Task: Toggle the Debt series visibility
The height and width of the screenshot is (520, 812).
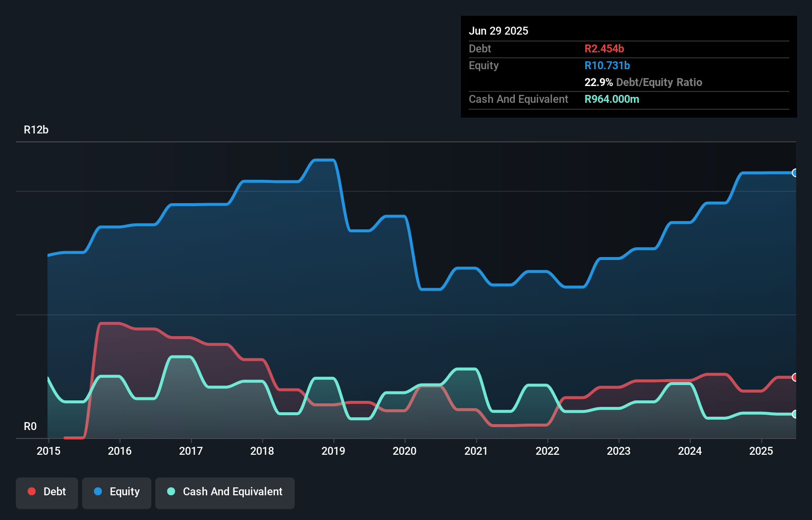Action: click(47, 491)
